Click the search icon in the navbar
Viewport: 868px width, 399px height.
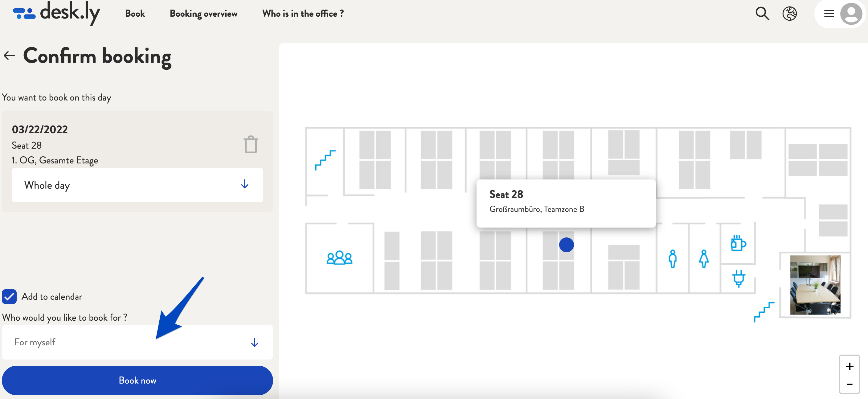[763, 14]
